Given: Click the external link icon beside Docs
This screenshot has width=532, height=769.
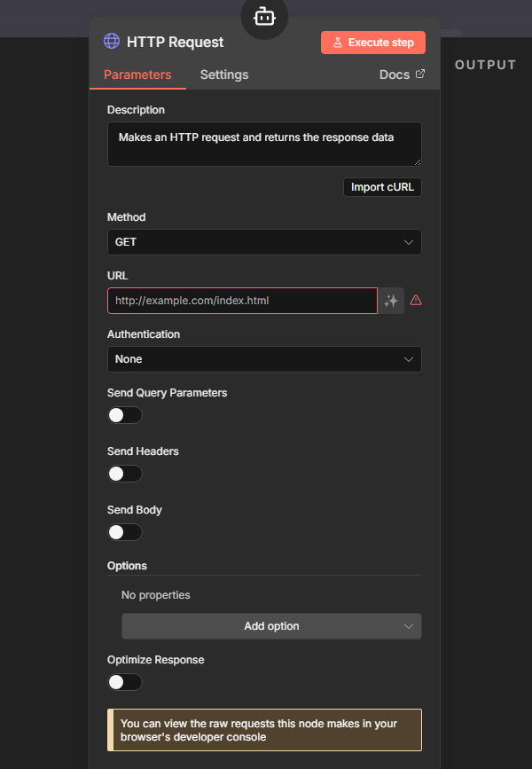Looking at the screenshot, I should click(x=420, y=75).
